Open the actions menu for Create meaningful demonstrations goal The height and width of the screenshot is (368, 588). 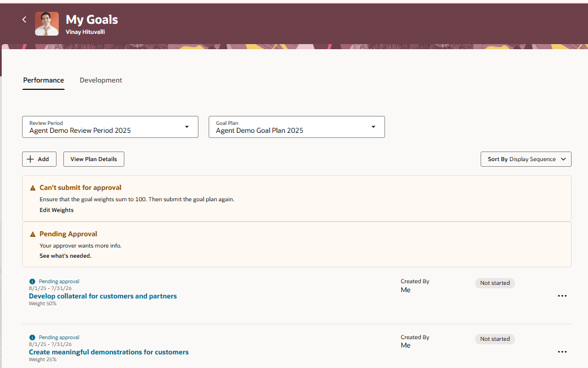562,351
